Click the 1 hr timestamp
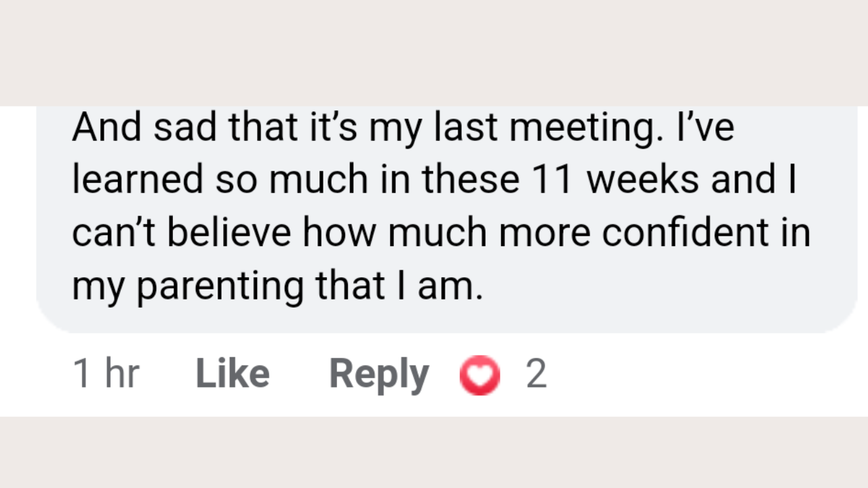The width and height of the screenshot is (868, 488). click(x=106, y=374)
